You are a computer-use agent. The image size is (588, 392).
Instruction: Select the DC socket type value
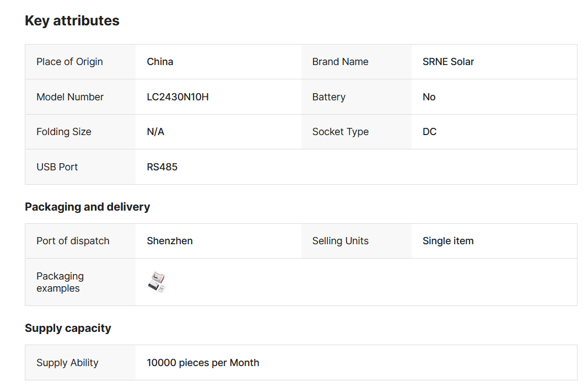click(429, 132)
